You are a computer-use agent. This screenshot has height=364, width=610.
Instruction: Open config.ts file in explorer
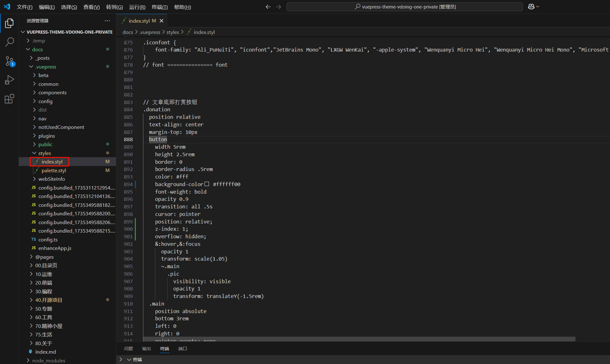click(x=48, y=240)
